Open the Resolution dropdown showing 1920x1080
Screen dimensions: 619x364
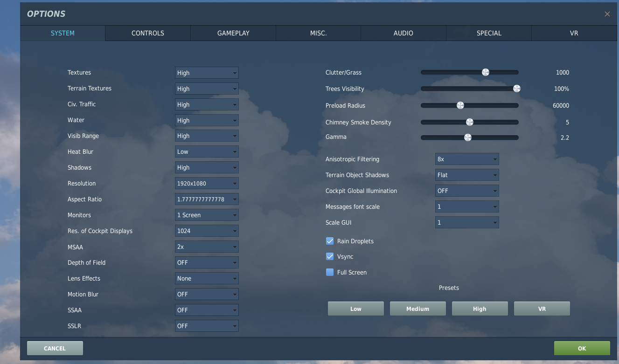click(207, 184)
